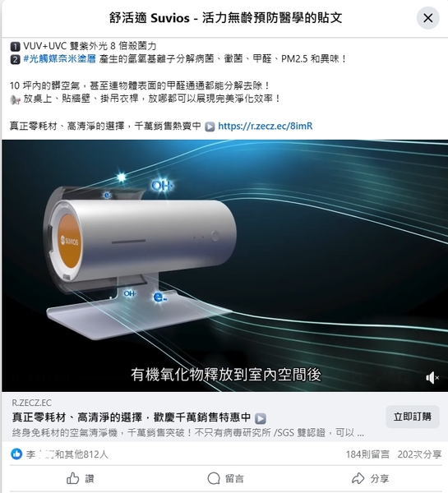
Task: View who reacted: 和其他812人
Action: pyautogui.click(x=81, y=454)
